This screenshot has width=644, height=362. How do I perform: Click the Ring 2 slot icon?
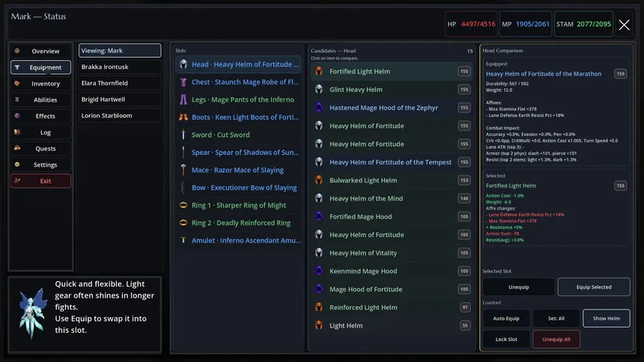(183, 223)
